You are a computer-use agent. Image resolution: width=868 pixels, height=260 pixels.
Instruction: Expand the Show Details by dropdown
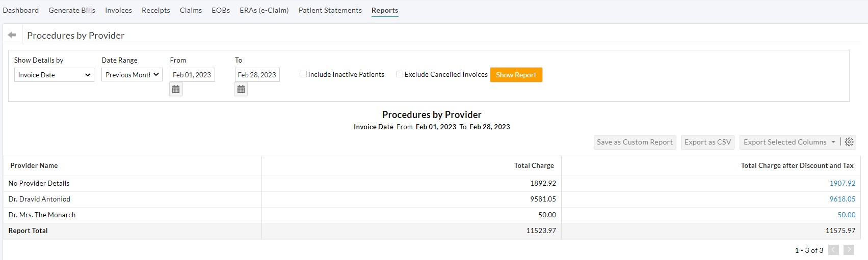click(x=54, y=75)
